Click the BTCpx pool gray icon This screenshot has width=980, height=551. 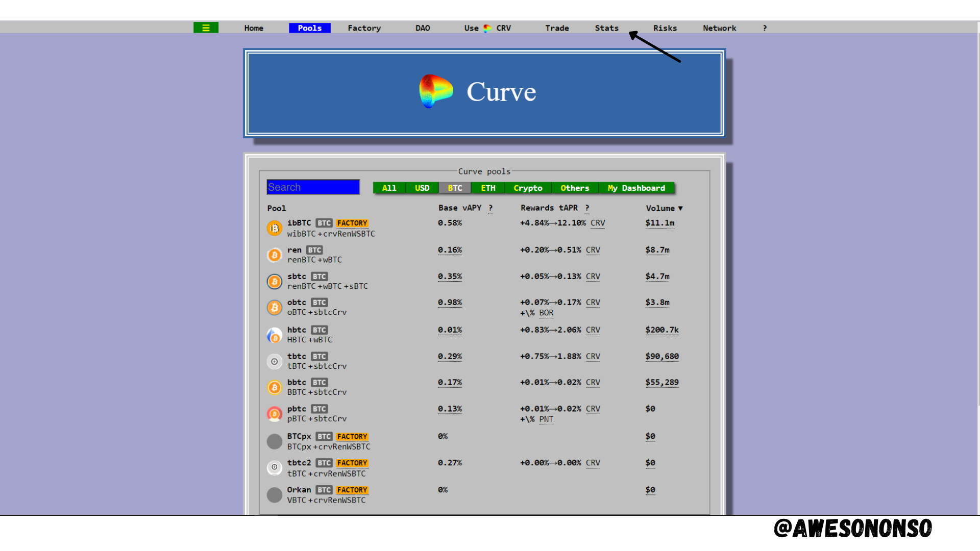click(275, 441)
